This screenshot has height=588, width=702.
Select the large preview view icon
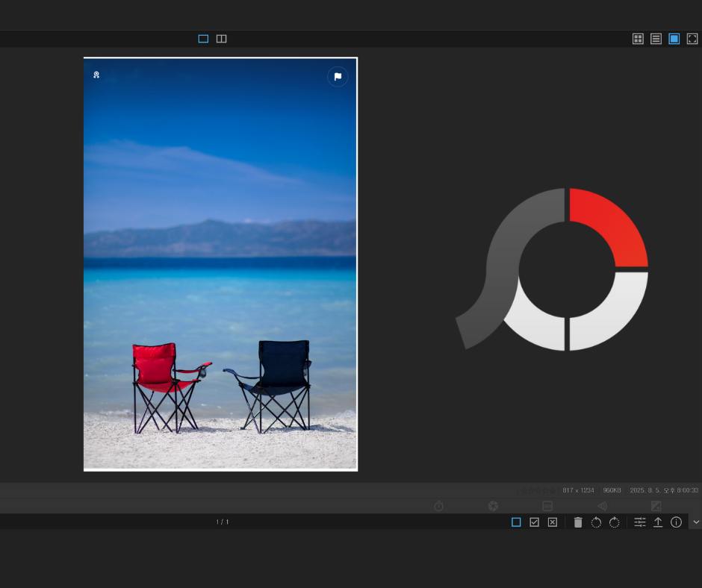pyautogui.click(x=674, y=39)
